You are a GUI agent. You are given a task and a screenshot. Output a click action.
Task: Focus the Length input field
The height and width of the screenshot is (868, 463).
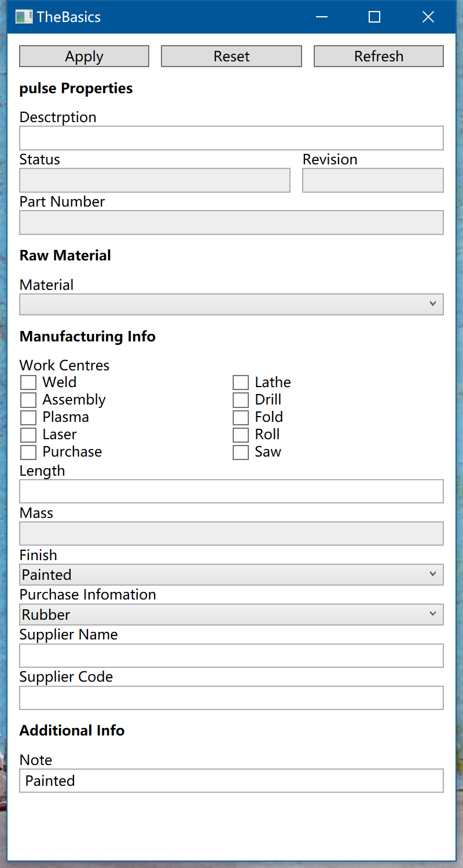click(231, 491)
